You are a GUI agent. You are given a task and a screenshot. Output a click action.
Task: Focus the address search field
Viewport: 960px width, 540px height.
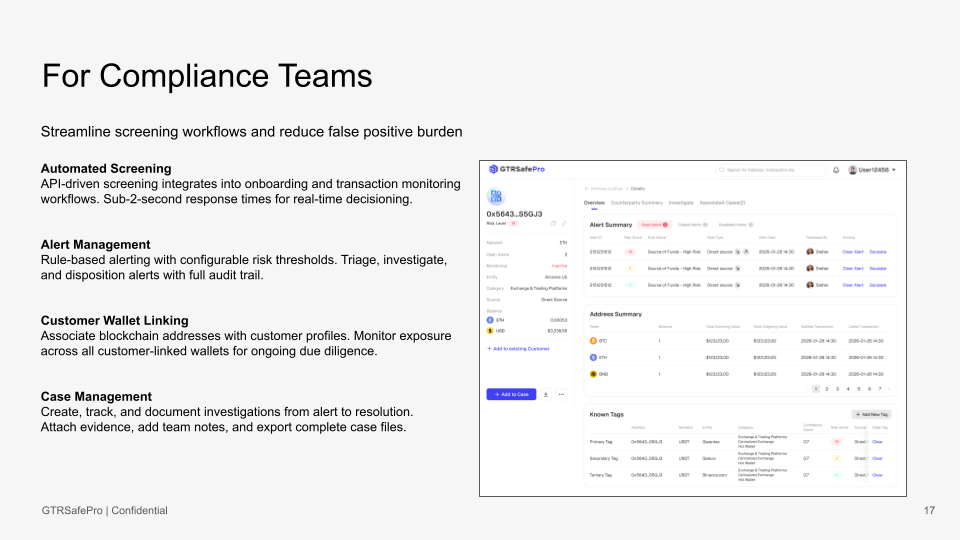coord(771,170)
